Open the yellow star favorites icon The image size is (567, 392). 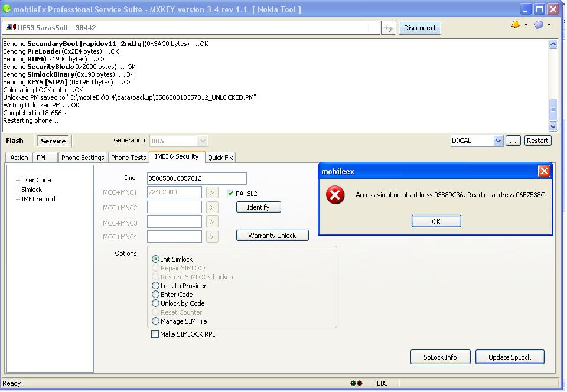click(515, 25)
